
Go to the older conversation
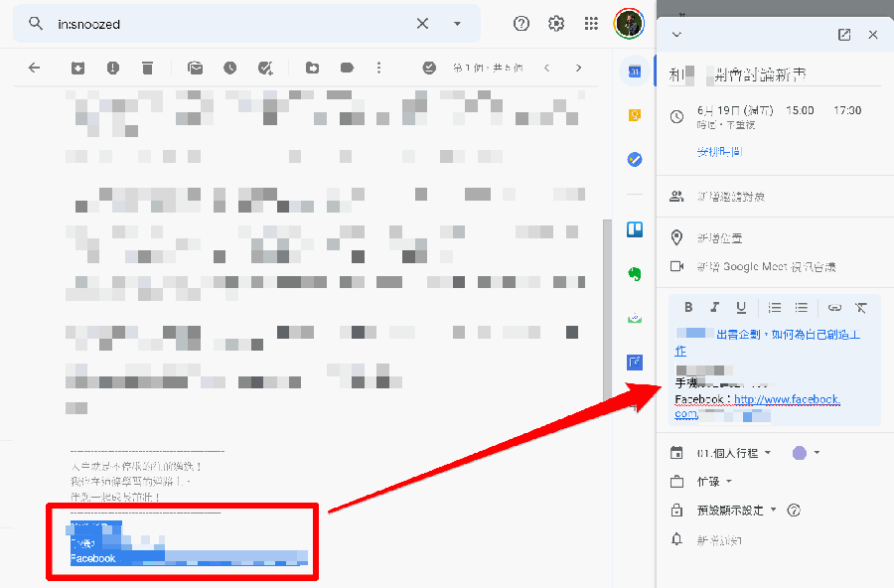pos(579,68)
